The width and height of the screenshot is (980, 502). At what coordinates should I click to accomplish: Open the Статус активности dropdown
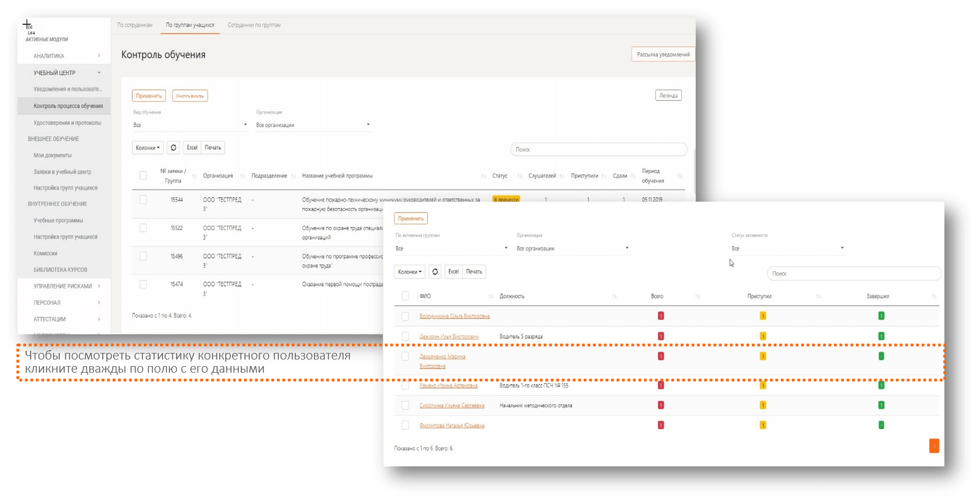click(787, 249)
